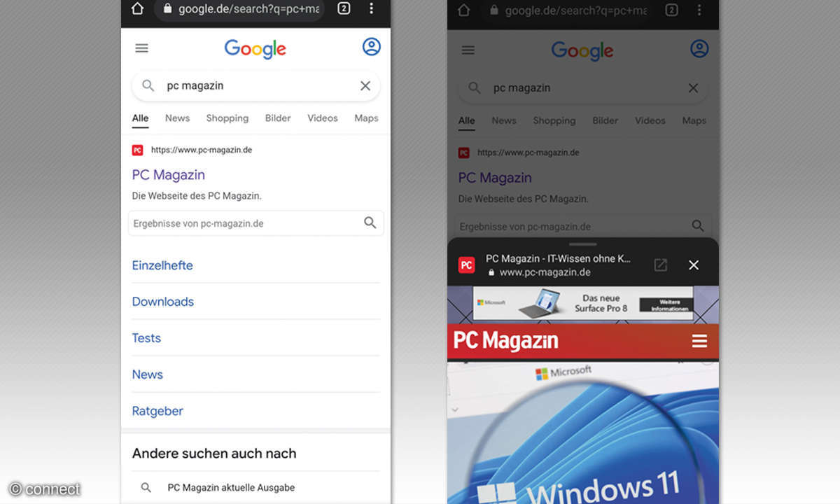Viewport: 840px width, 504px height.
Task: Tap the home icon in right phone browser
Action: [464, 10]
